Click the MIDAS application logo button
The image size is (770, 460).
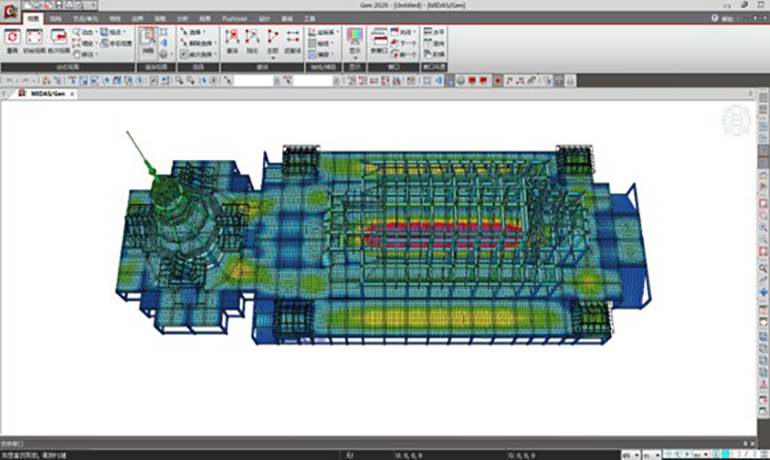10,12
